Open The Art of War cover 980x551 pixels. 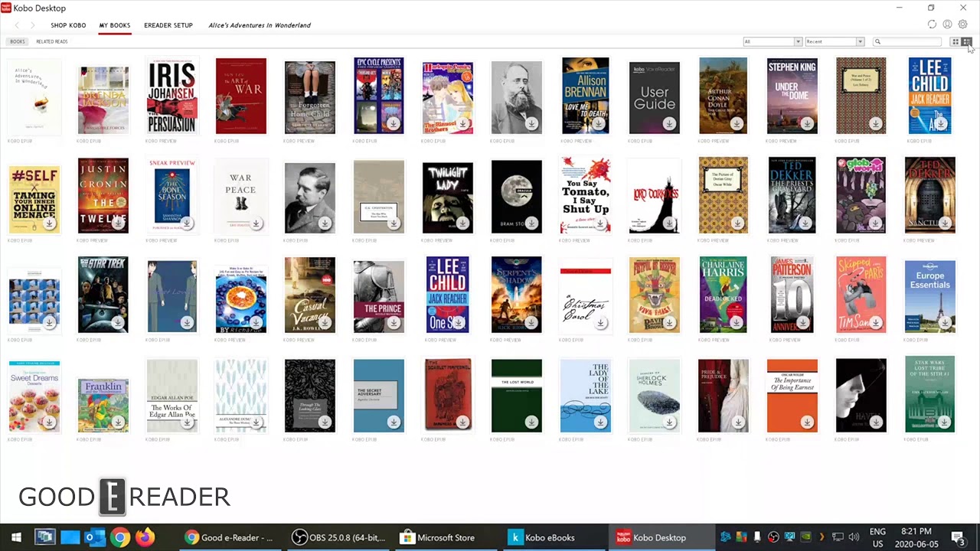click(x=241, y=96)
